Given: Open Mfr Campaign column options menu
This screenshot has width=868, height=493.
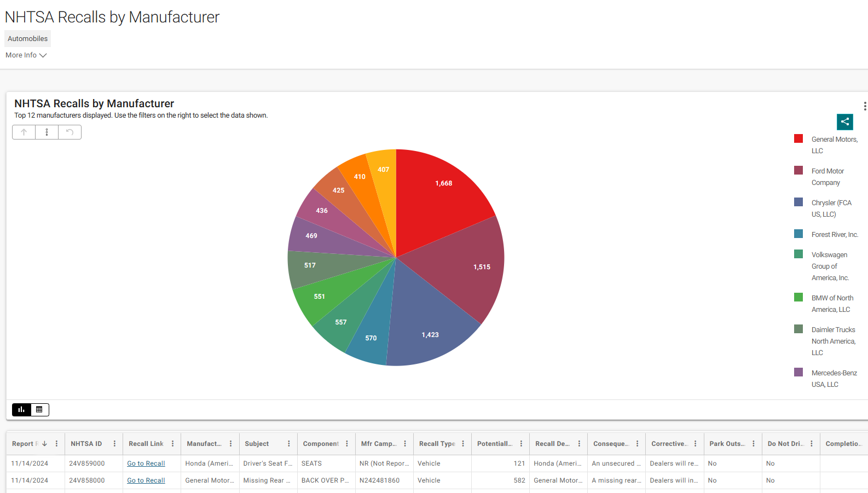Looking at the screenshot, I should pos(405,444).
